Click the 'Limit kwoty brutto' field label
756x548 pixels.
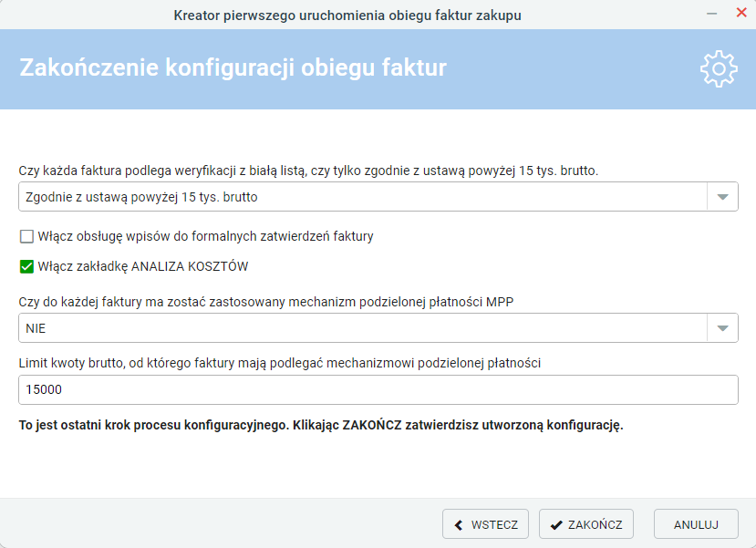pyautogui.click(x=280, y=363)
